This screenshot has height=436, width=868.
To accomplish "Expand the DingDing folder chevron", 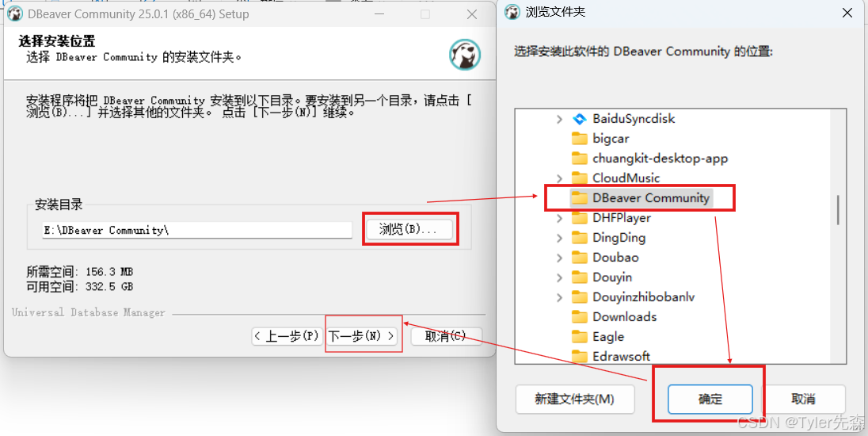I will [x=559, y=239].
